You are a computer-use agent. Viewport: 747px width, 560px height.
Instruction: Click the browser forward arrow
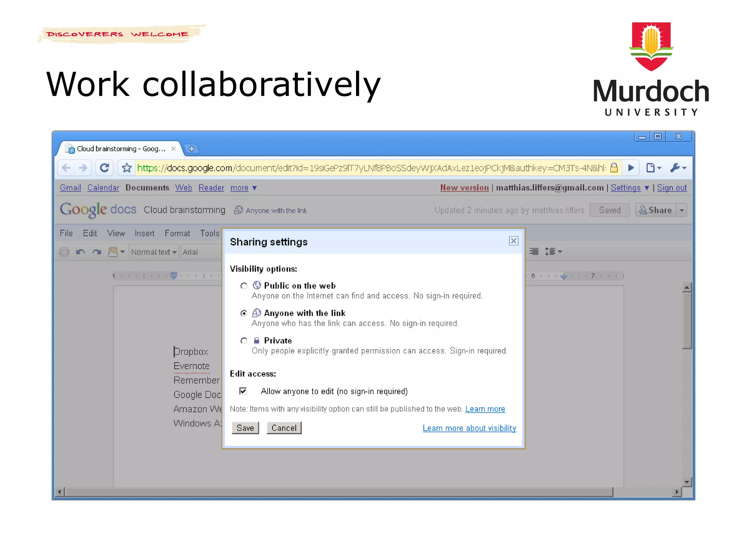[x=83, y=168]
